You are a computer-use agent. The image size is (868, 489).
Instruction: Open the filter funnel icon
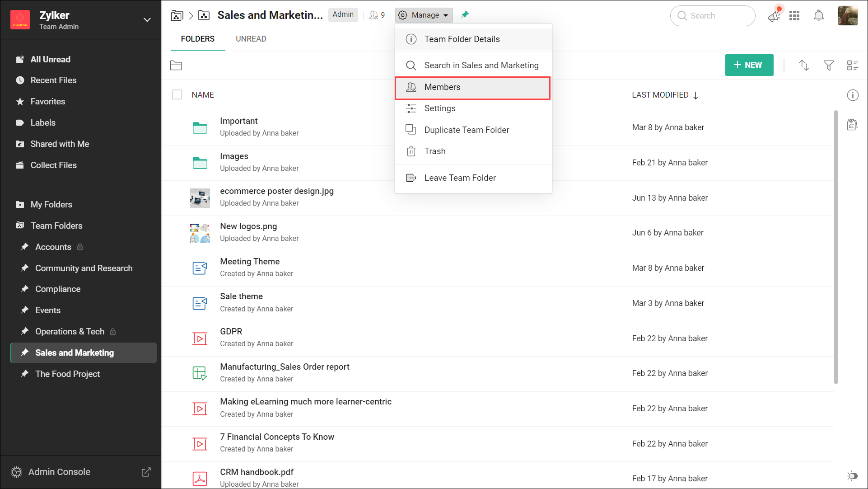(828, 66)
